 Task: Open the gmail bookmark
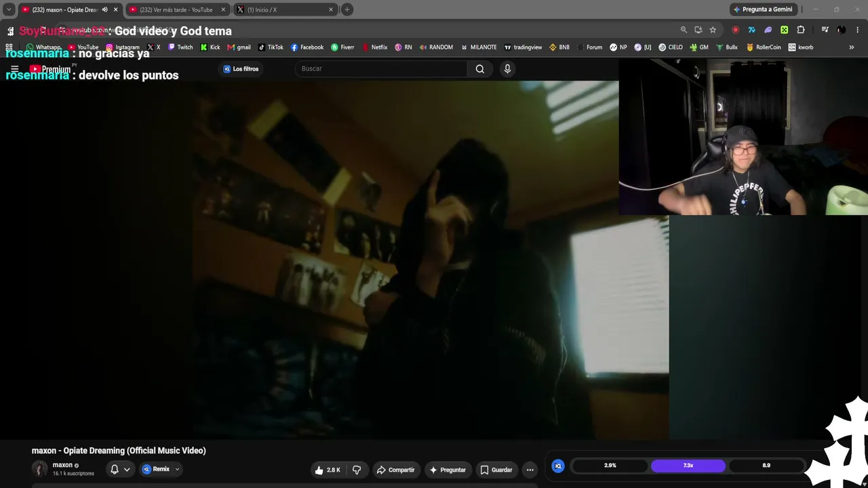(x=239, y=47)
